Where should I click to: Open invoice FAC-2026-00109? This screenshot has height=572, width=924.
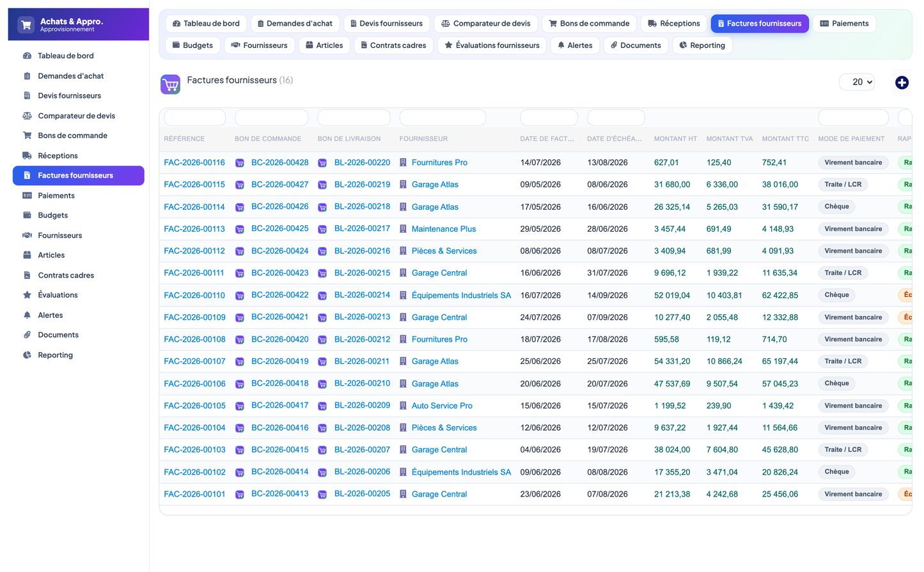[x=194, y=317]
